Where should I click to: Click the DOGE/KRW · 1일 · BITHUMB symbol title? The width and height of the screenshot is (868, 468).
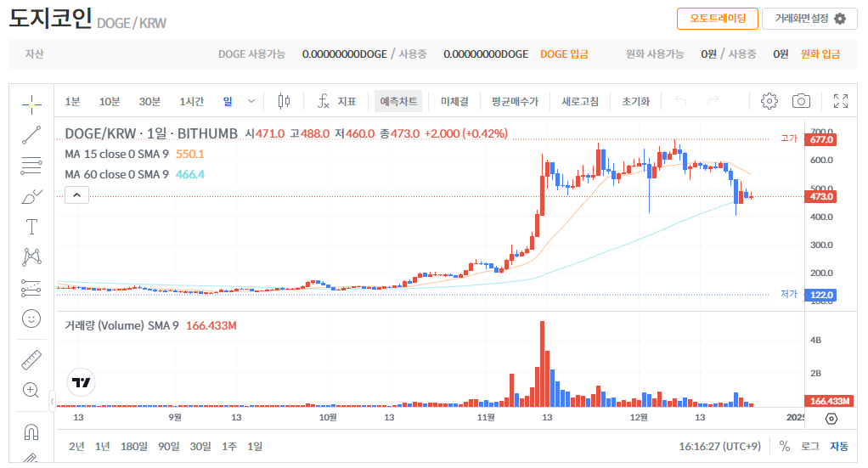tap(151, 133)
